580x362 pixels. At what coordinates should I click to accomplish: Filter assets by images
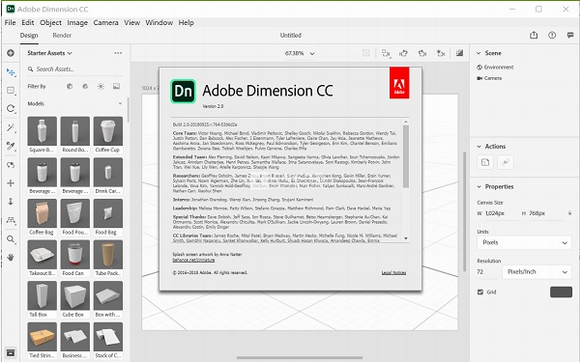tap(116, 86)
